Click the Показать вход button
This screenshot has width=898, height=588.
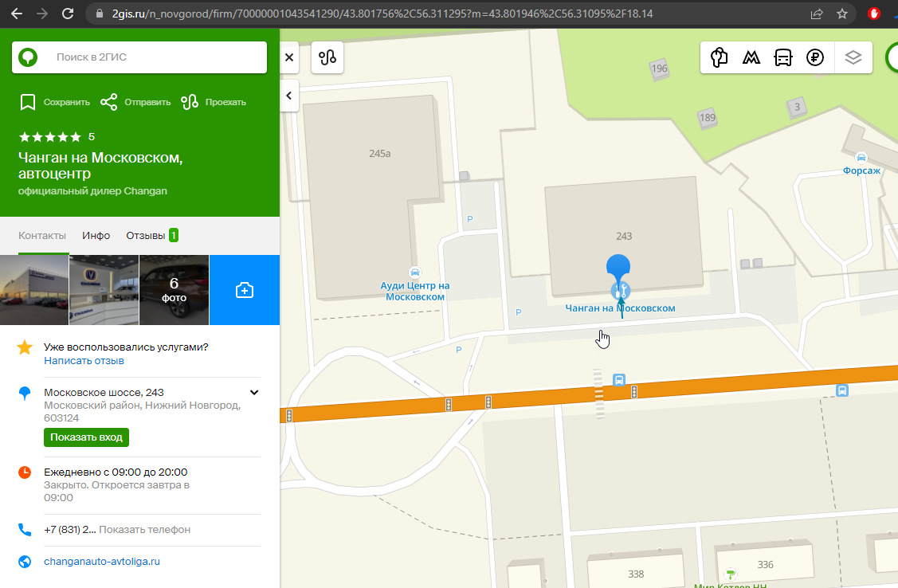(x=87, y=437)
